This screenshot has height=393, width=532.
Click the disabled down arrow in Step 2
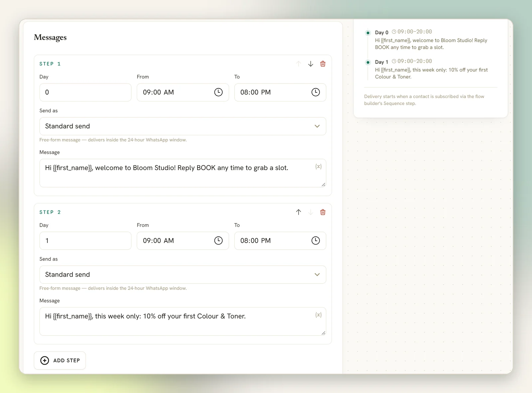tap(311, 212)
